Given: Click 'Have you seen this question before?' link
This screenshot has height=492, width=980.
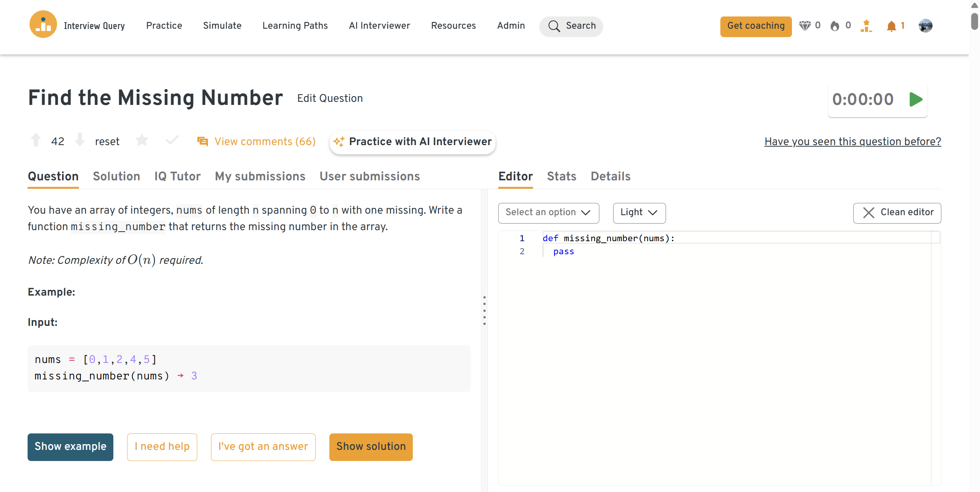Looking at the screenshot, I should [x=852, y=142].
